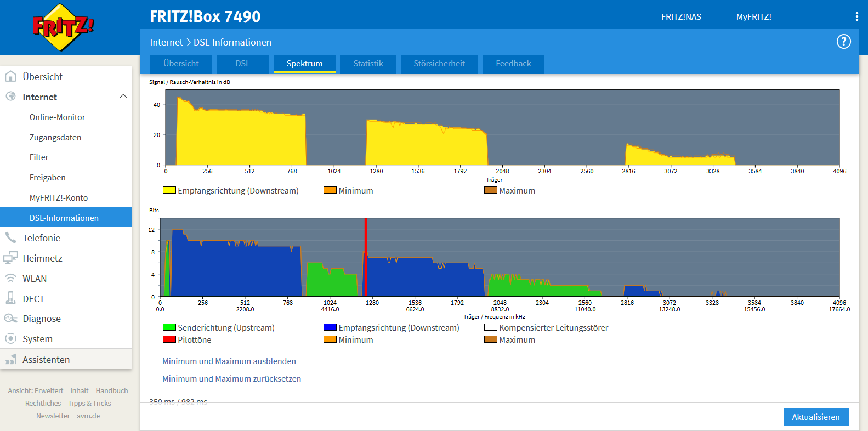Click blue Empfangsrichtung legend swatch in Bits chart
This screenshot has width=868, height=431.
coord(330,327)
